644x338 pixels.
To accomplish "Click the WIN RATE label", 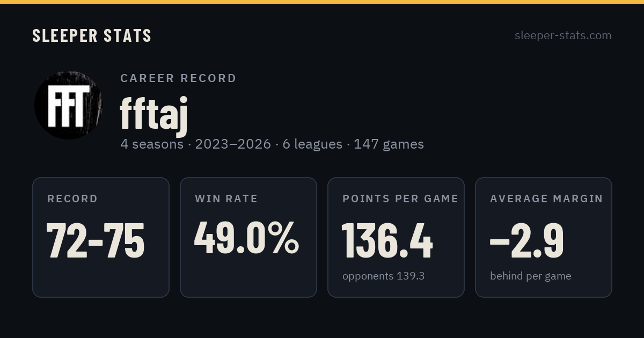I will click(x=226, y=199).
